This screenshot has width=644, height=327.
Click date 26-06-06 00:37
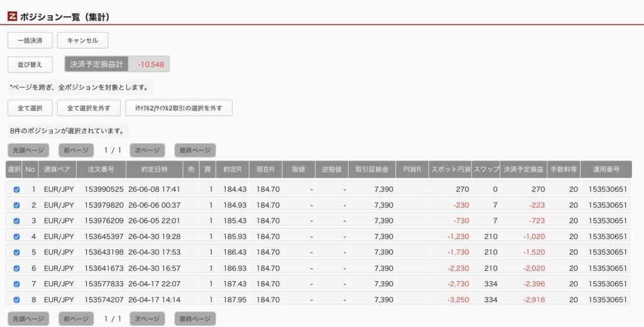[154, 205]
